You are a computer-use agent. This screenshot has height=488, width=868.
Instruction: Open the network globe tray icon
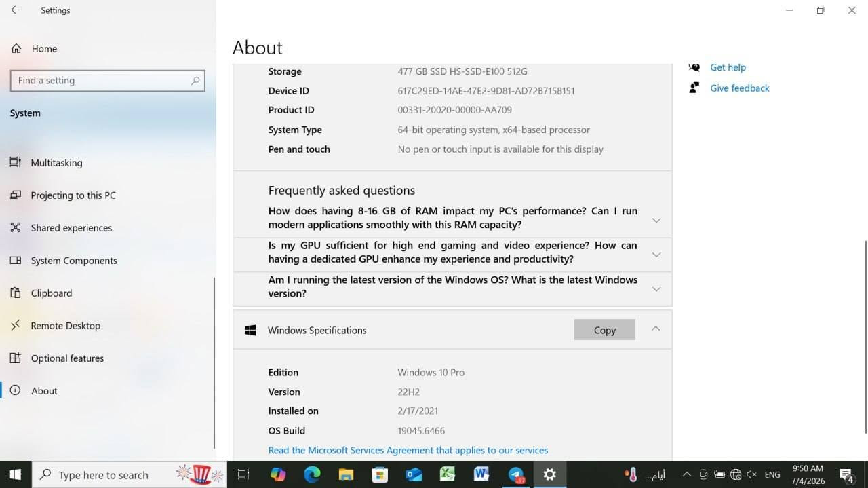[736, 474]
